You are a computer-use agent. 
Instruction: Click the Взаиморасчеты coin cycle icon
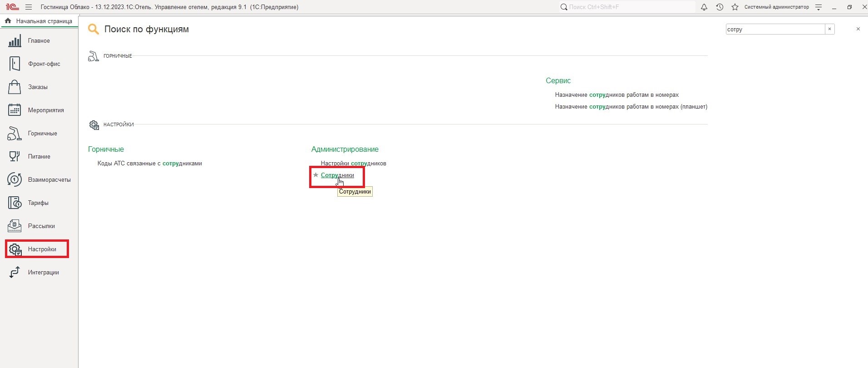pyautogui.click(x=15, y=180)
